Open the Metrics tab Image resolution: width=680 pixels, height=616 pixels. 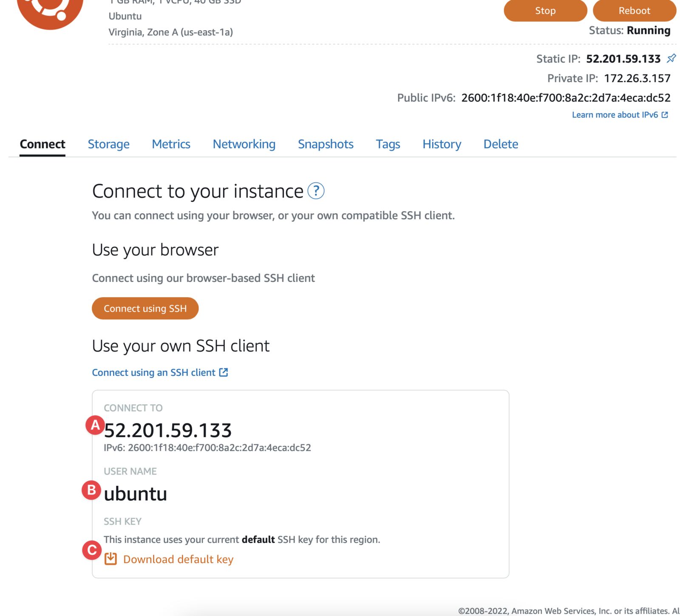coord(171,144)
